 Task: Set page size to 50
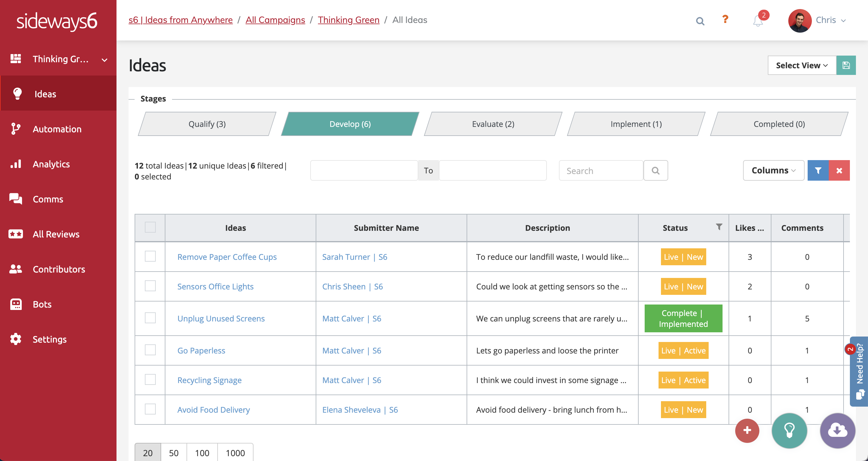point(174,453)
